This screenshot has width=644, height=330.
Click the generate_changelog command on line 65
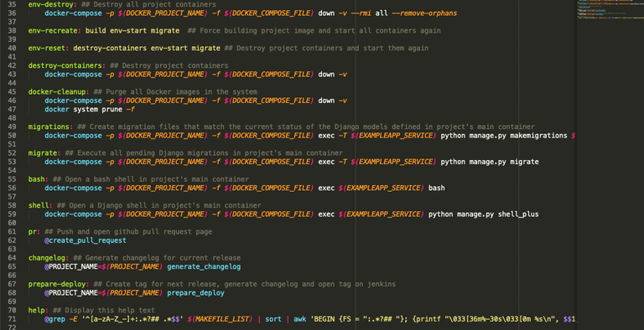pyautogui.click(x=204, y=267)
